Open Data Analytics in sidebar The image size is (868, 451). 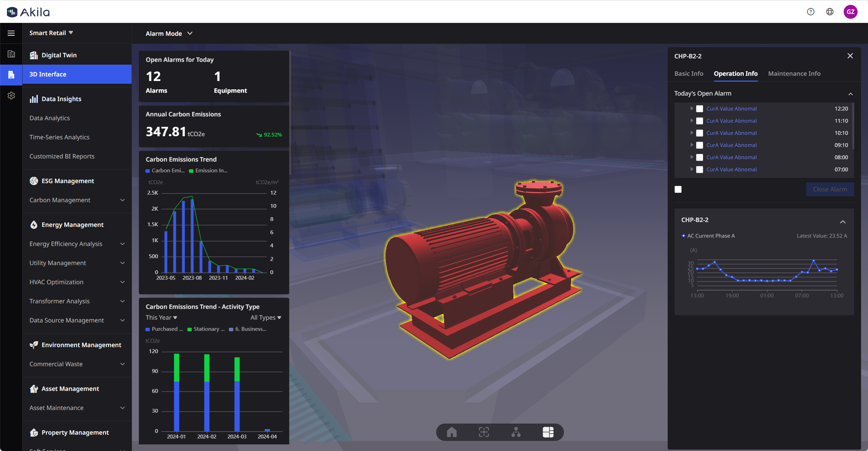[x=50, y=118]
